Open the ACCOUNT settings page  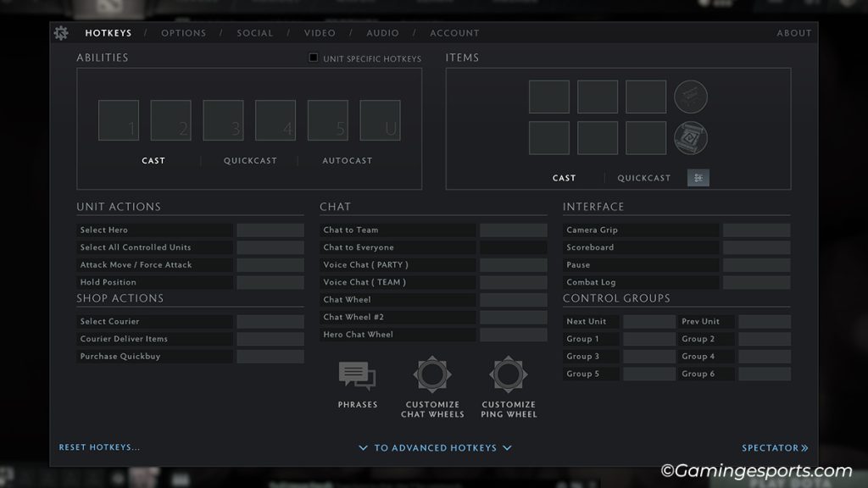click(x=454, y=33)
